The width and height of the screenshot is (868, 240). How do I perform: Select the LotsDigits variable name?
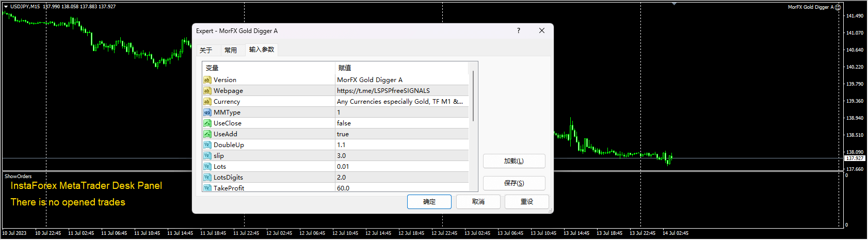coord(228,178)
